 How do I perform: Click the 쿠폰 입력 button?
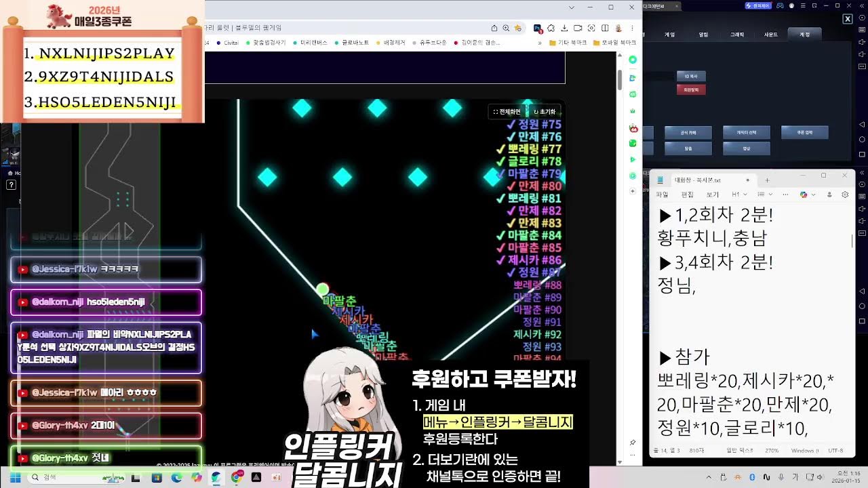tap(805, 132)
